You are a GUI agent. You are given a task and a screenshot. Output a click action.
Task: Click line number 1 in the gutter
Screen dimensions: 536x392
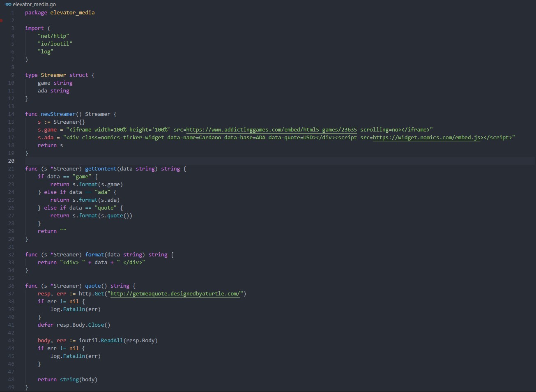pyautogui.click(x=13, y=12)
